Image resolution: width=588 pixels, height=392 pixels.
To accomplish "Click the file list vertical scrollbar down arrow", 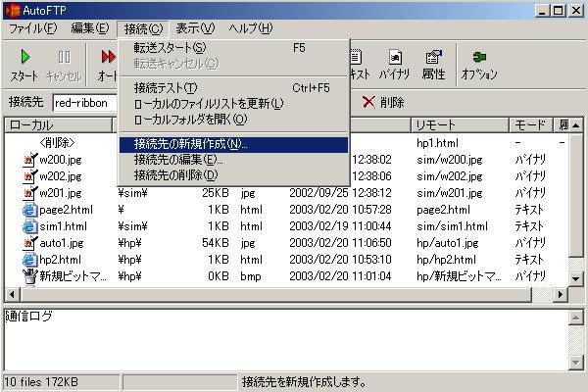I will (578, 279).
